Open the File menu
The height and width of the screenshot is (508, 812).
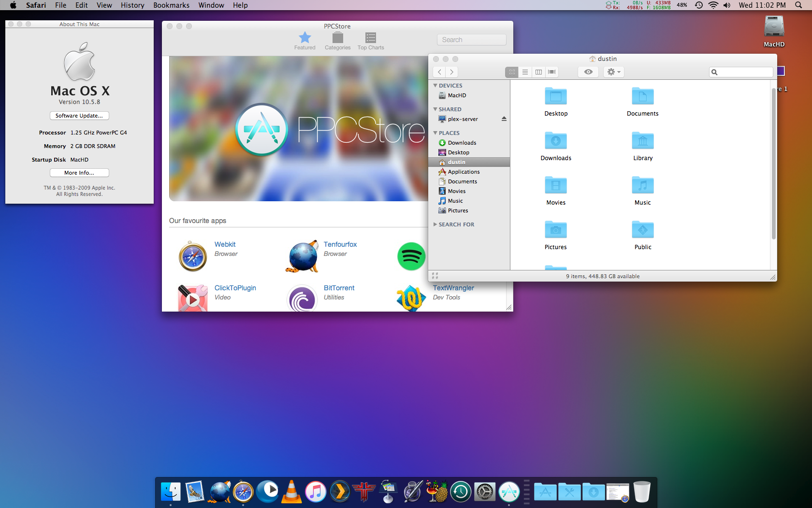(x=61, y=5)
